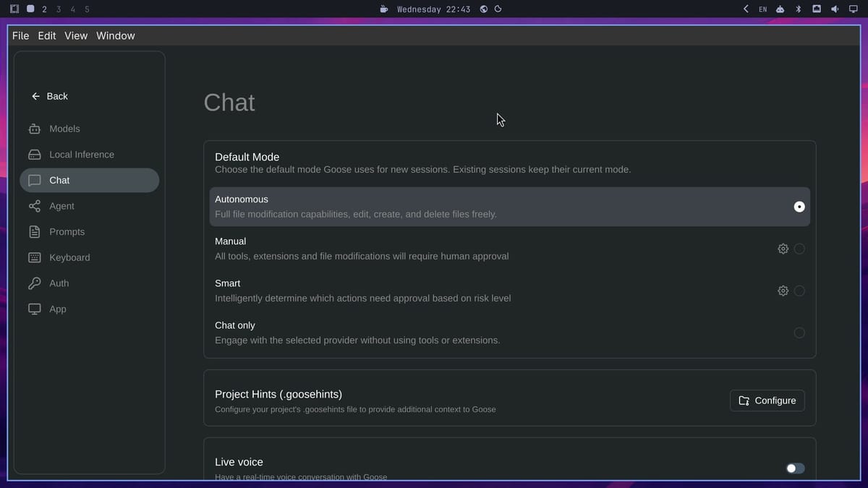Switch to workspace 4
The image size is (868, 488).
pos(73,9)
